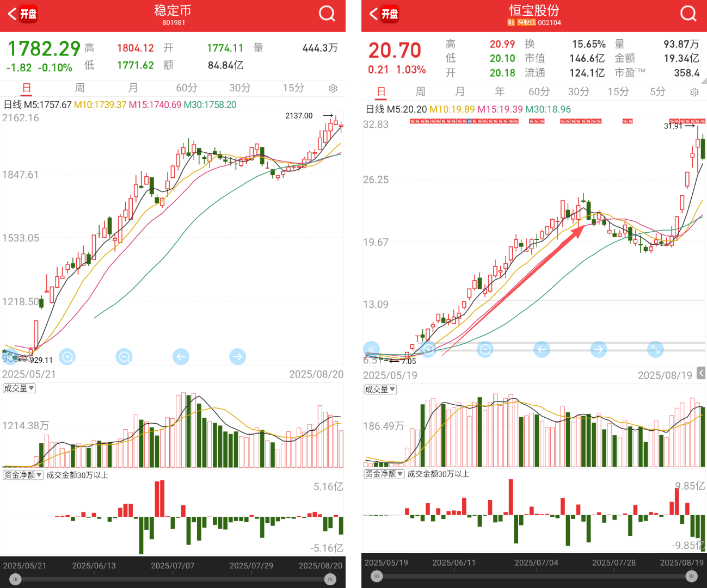Open 资金净额 indicator dropdown on 恒宝股份 chart
Image resolution: width=707 pixels, height=588 pixels.
tap(384, 474)
